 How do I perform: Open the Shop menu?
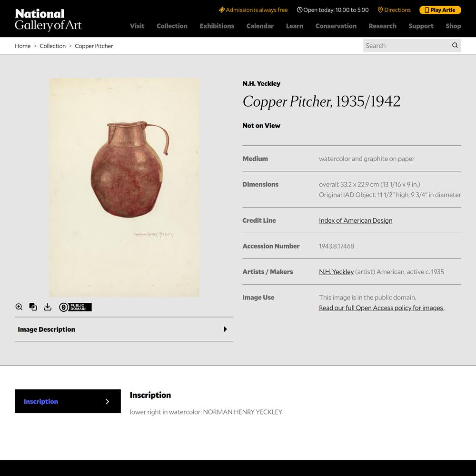tap(454, 26)
